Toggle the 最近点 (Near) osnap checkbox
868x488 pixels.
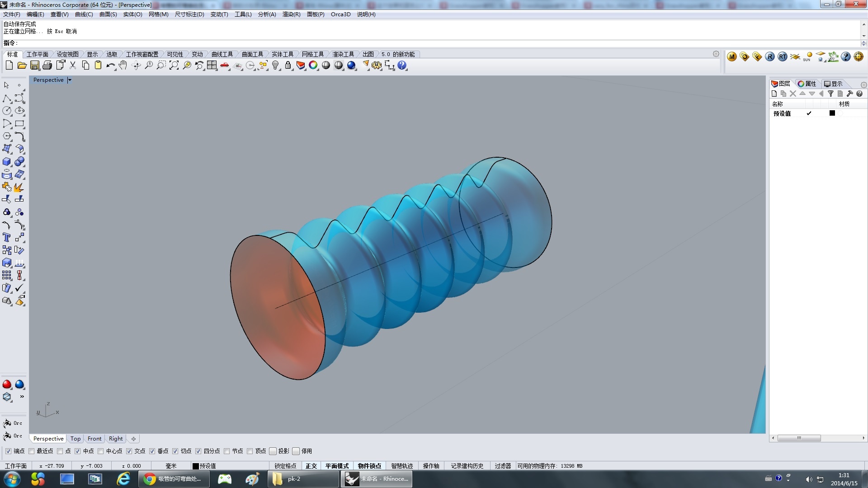31,451
